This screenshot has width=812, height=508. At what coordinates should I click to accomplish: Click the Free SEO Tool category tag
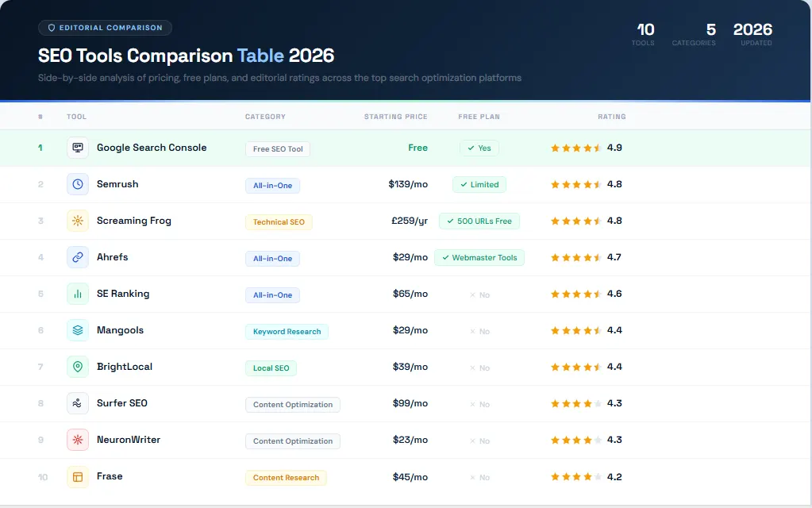point(278,149)
